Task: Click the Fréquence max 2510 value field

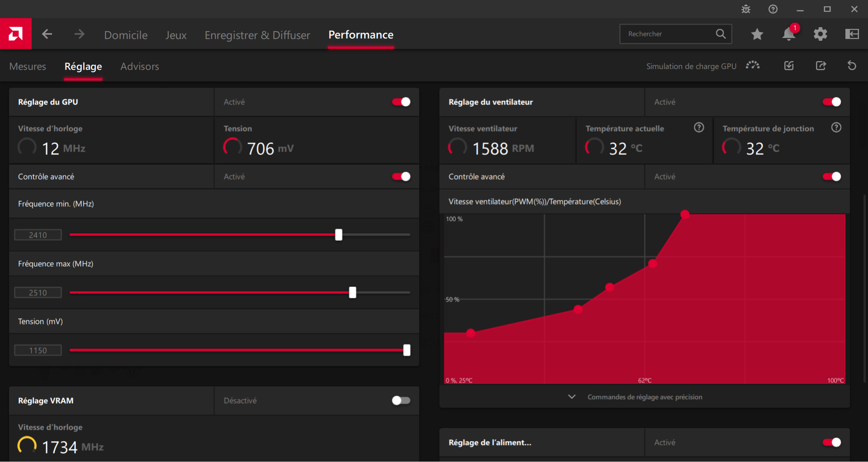Action: tap(38, 292)
